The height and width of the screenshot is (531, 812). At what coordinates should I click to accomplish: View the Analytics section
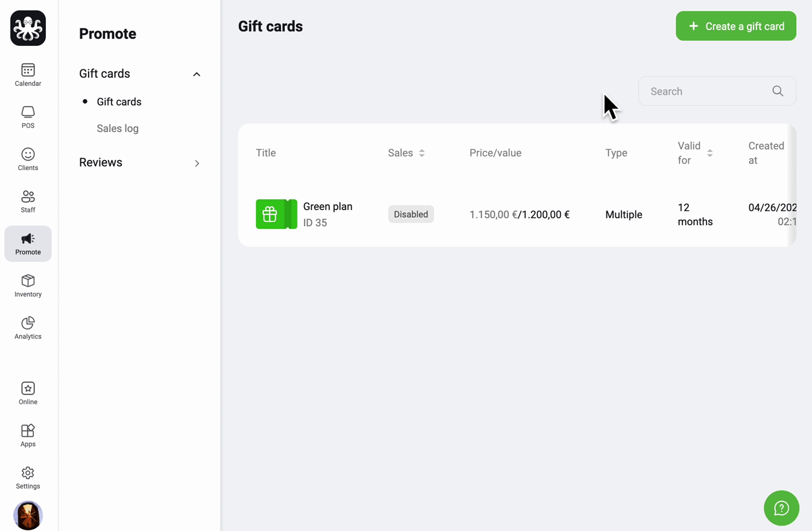[28, 328]
